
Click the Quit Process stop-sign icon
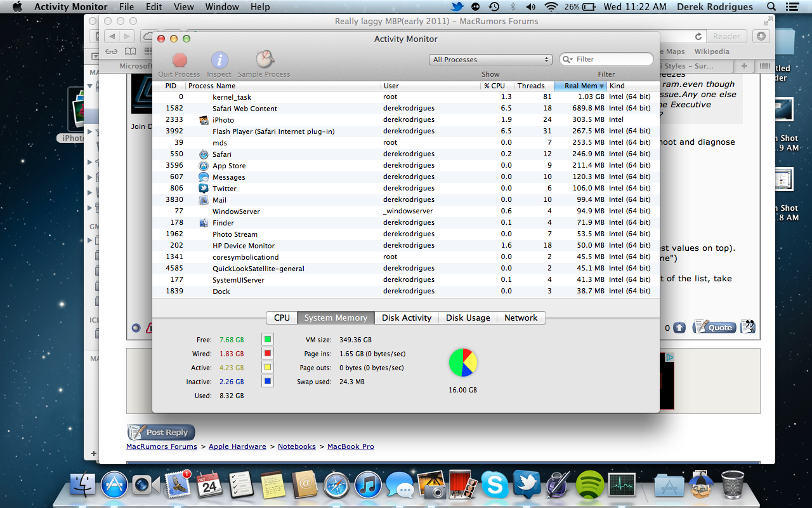tap(180, 60)
